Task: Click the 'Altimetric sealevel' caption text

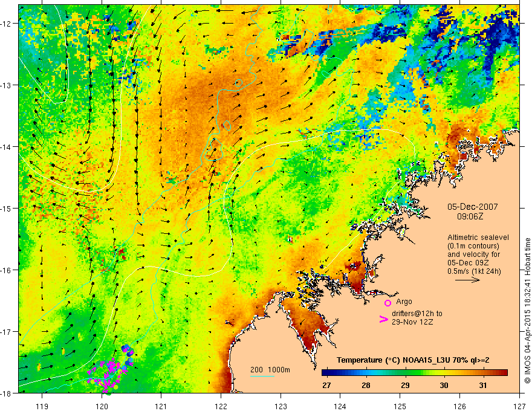Action: coord(478,238)
